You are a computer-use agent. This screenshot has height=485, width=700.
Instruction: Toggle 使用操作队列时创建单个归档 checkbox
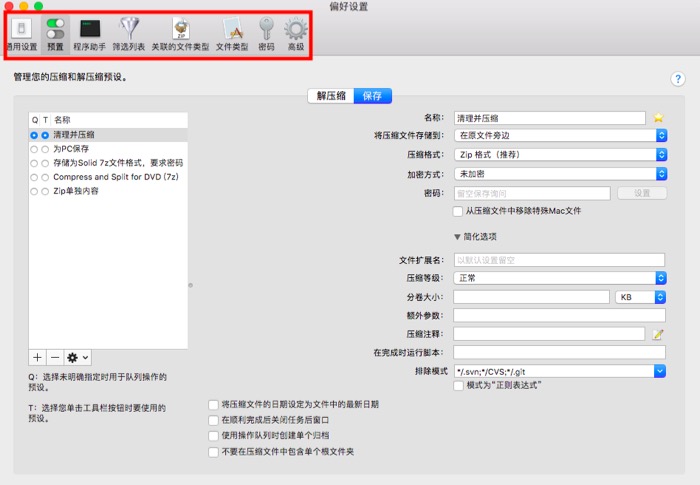(x=213, y=436)
